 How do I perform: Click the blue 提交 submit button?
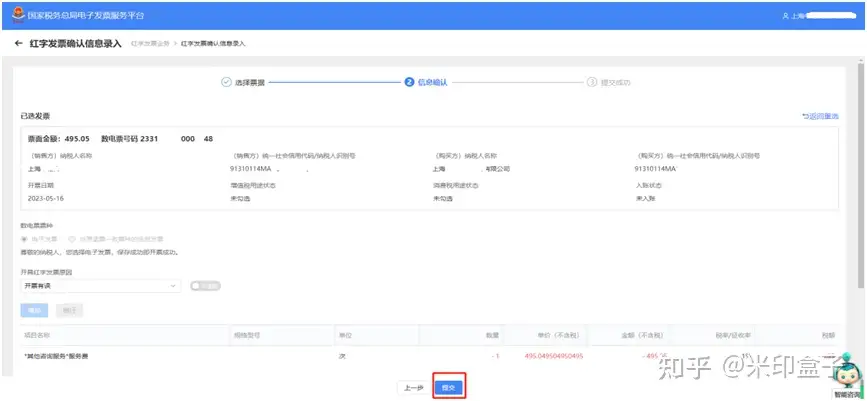coord(448,388)
